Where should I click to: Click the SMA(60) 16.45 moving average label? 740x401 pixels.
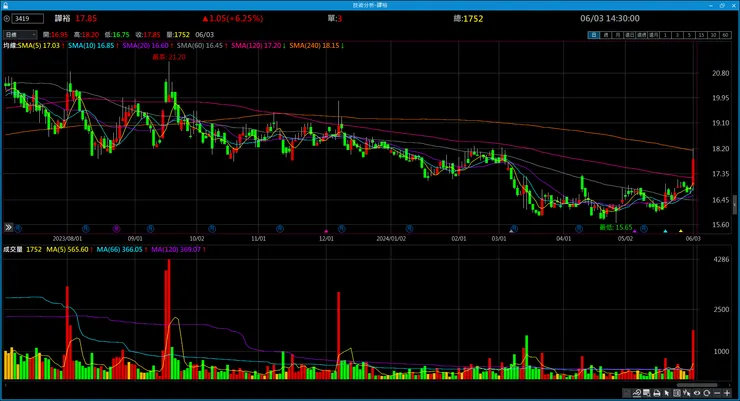[x=202, y=45]
